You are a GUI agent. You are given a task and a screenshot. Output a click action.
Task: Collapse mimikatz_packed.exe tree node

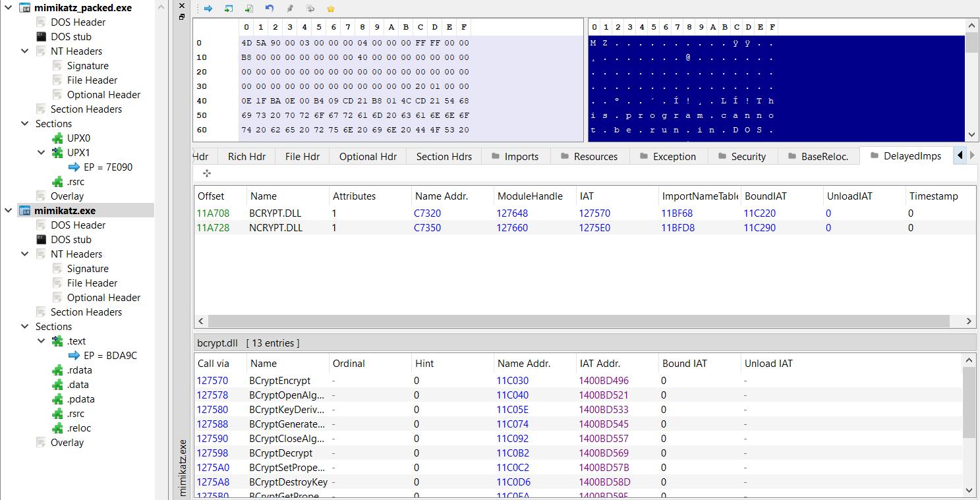point(9,8)
